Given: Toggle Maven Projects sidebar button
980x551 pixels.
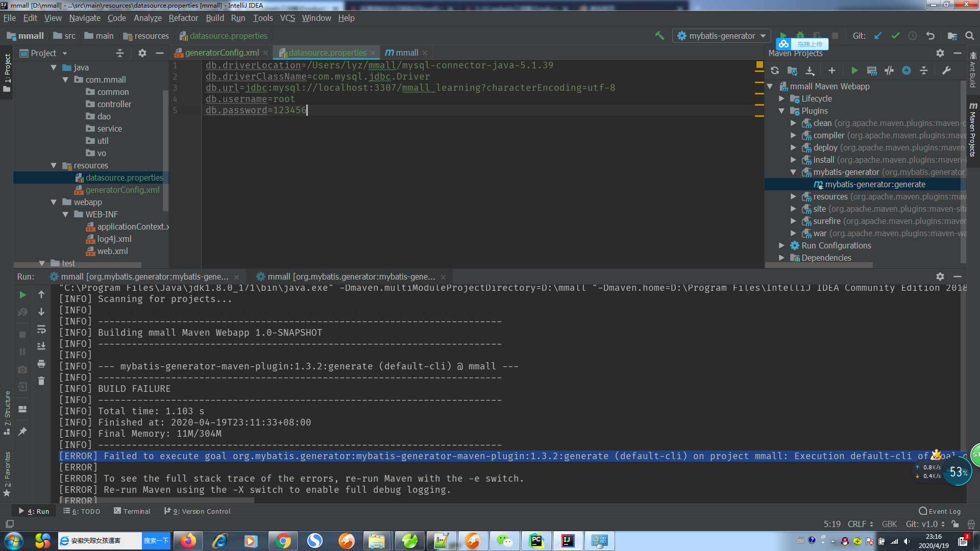Looking at the screenshot, I should (973, 130).
